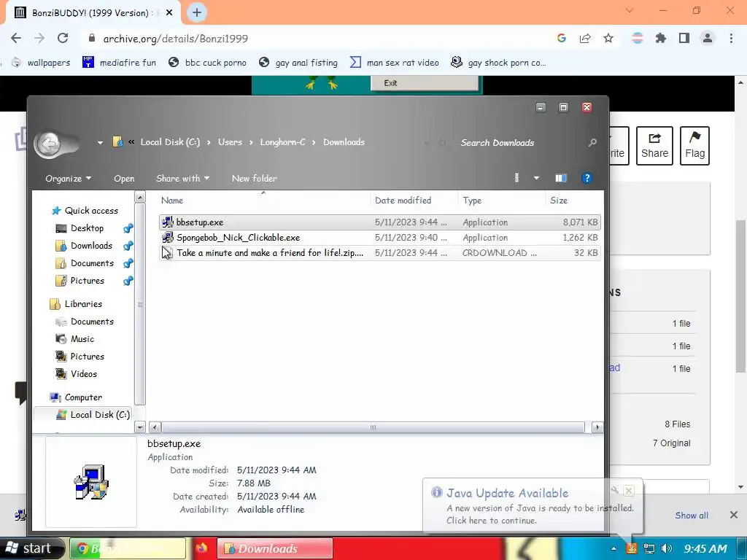Open the Windows start button
The height and width of the screenshot is (560, 747).
[x=32, y=548]
